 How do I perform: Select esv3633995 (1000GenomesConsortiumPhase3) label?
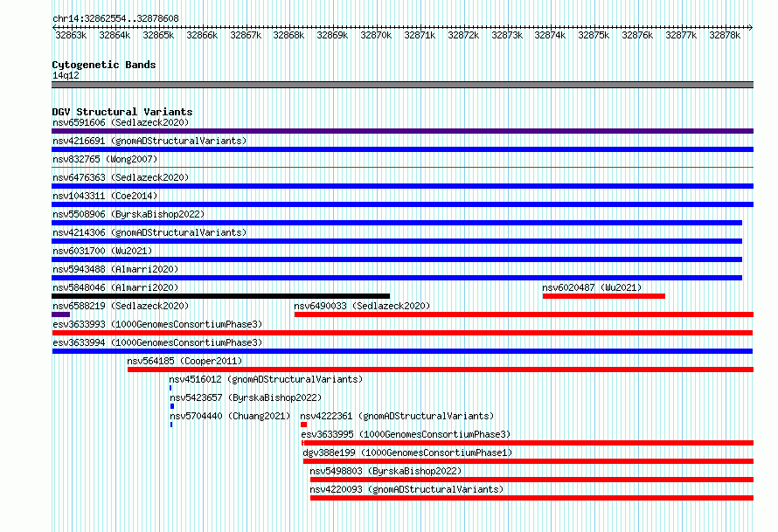406,434
